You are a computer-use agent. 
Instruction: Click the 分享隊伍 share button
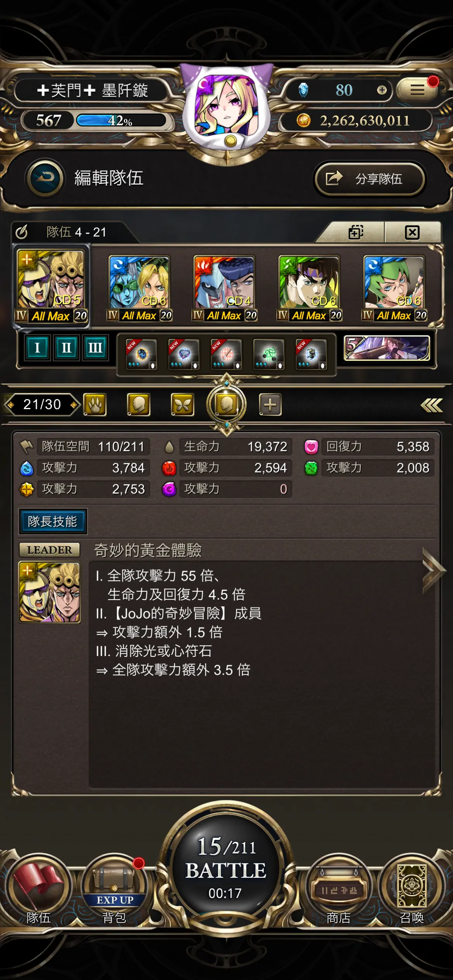tap(370, 179)
